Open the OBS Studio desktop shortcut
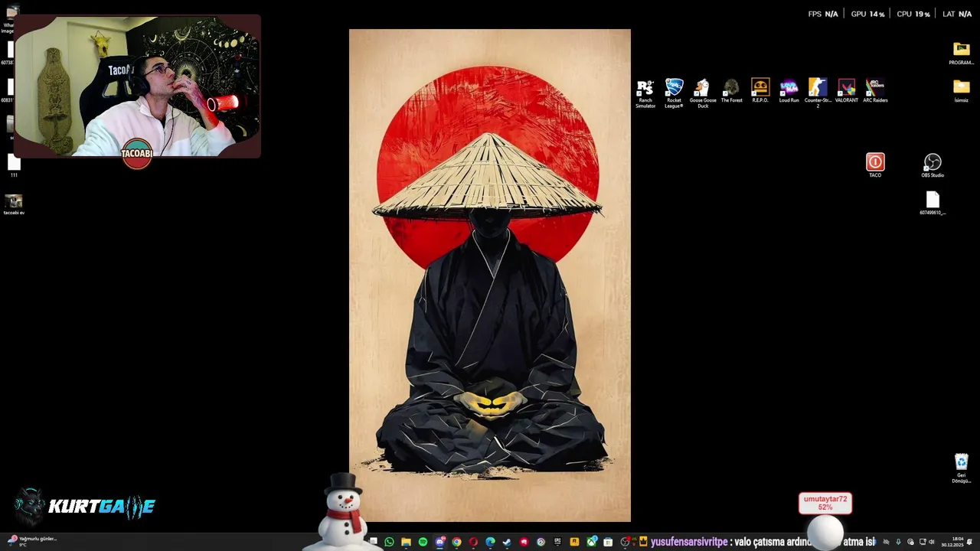The image size is (980, 551). point(933,165)
